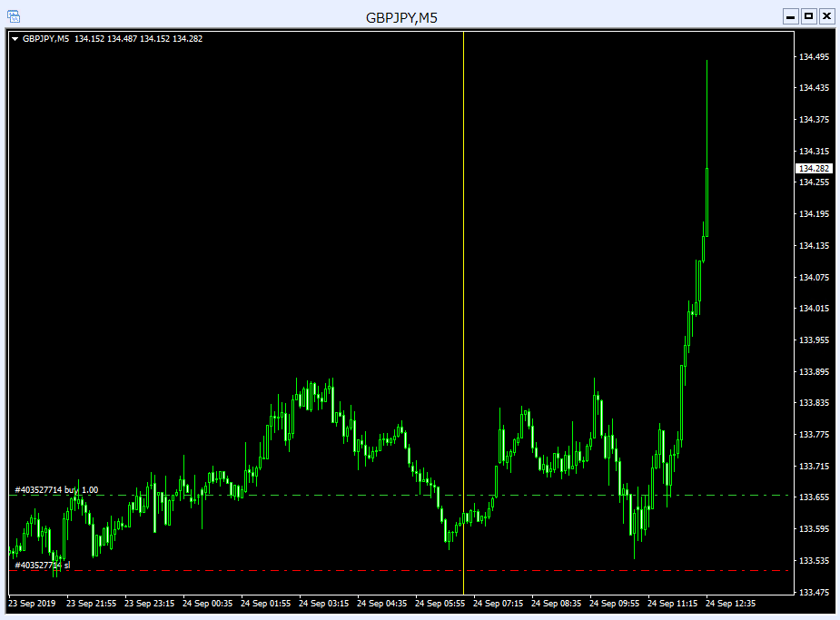Click time axis label 24 Sep 08:35

coord(556,604)
